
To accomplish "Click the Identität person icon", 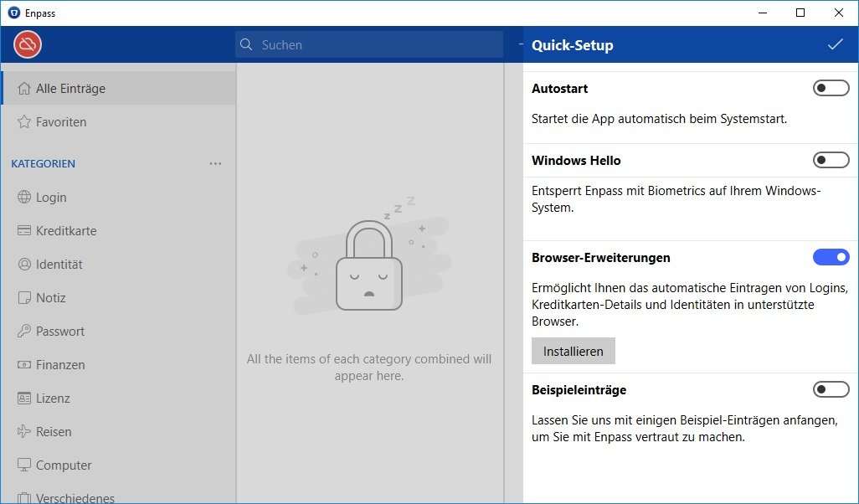I will pos(23,265).
